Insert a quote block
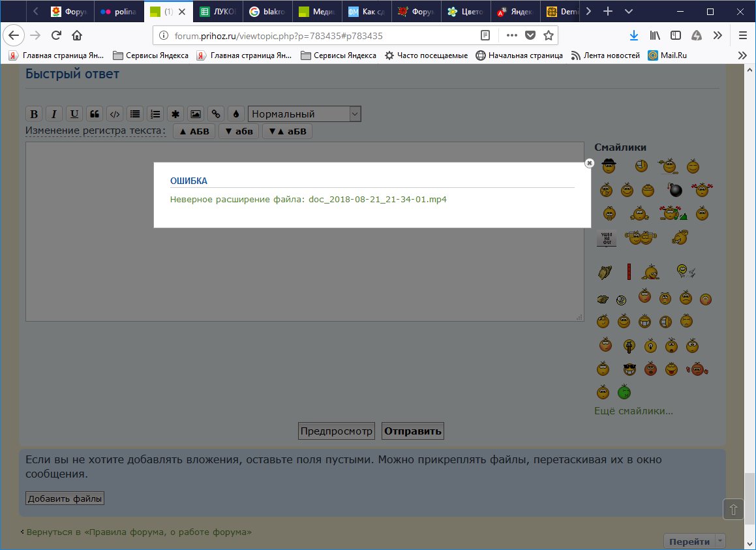 tap(95, 114)
